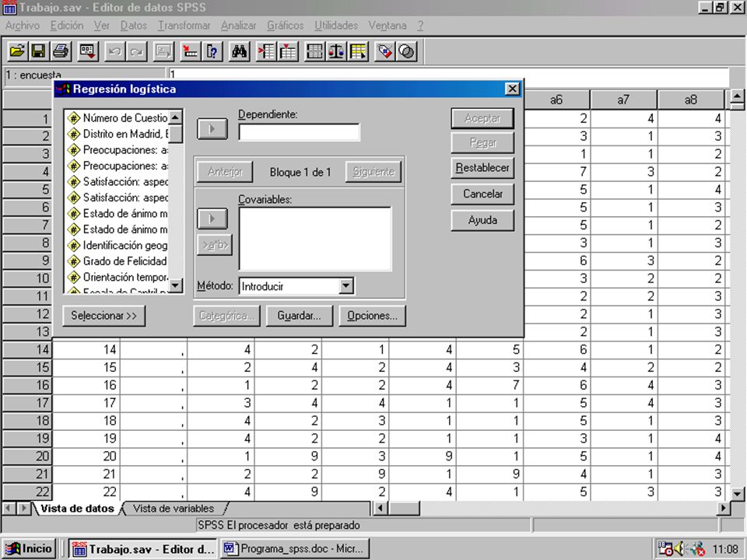Switch to the Vista de variables tab
Screen dimensions: 747x560
(x=174, y=509)
